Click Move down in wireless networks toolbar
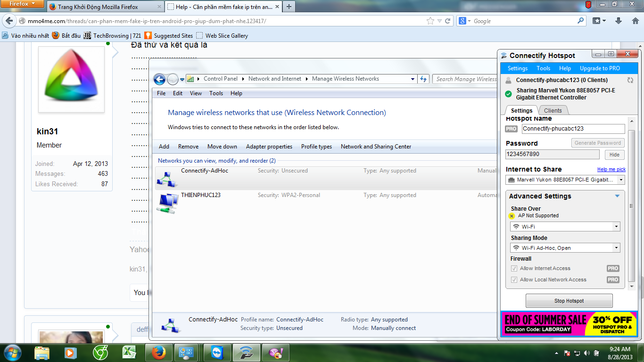 [x=222, y=147]
